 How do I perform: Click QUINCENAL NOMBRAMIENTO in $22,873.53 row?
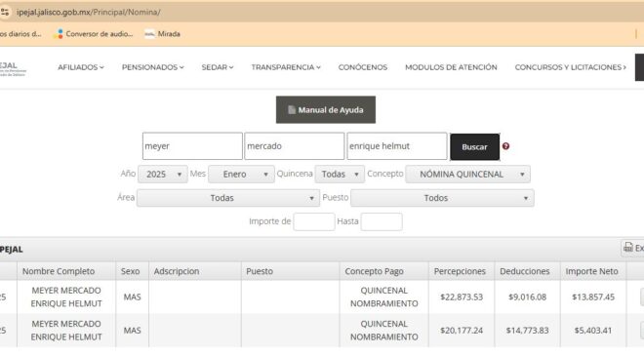pos(383,297)
